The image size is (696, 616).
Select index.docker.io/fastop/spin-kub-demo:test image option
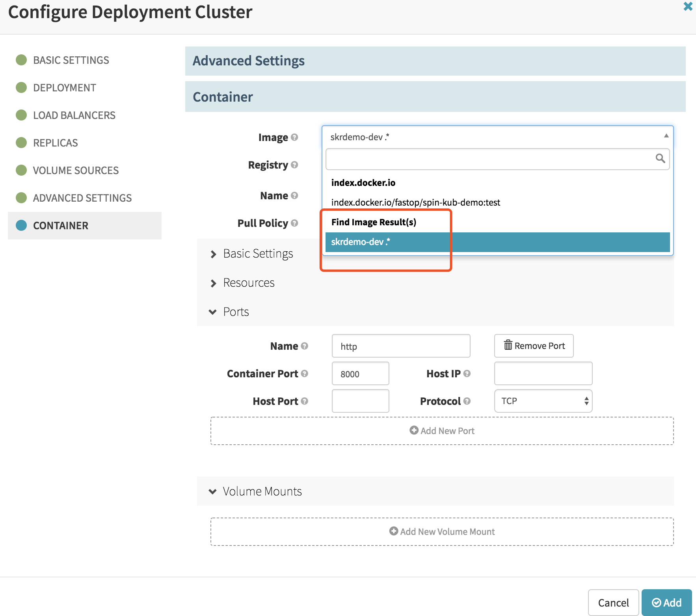[x=415, y=202]
